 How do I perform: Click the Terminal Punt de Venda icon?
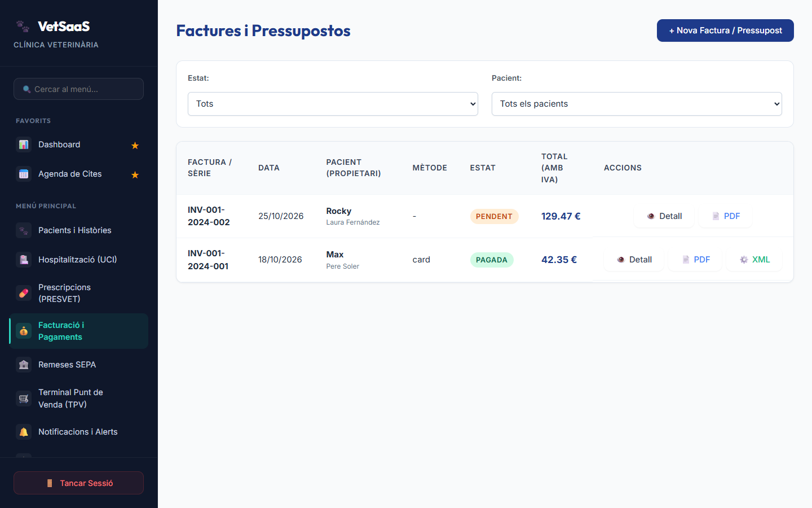pyautogui.click(x=24, y=398)
